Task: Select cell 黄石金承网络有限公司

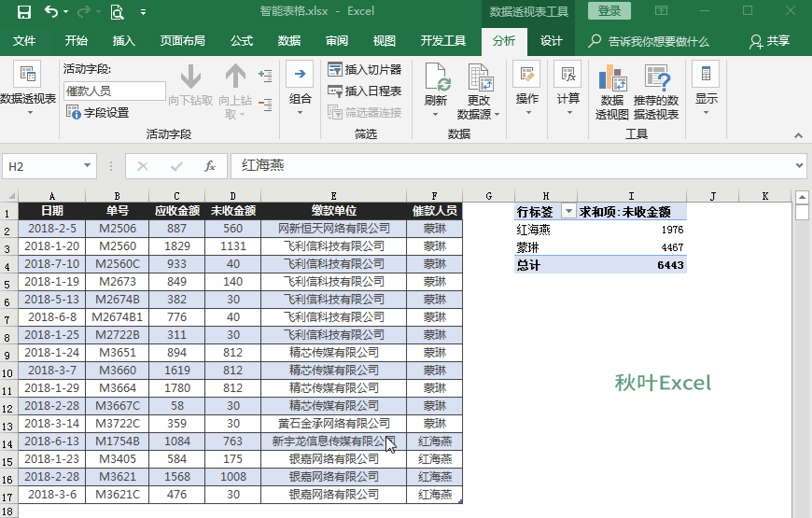Action: pyautogui.click(x=333, y=423)
